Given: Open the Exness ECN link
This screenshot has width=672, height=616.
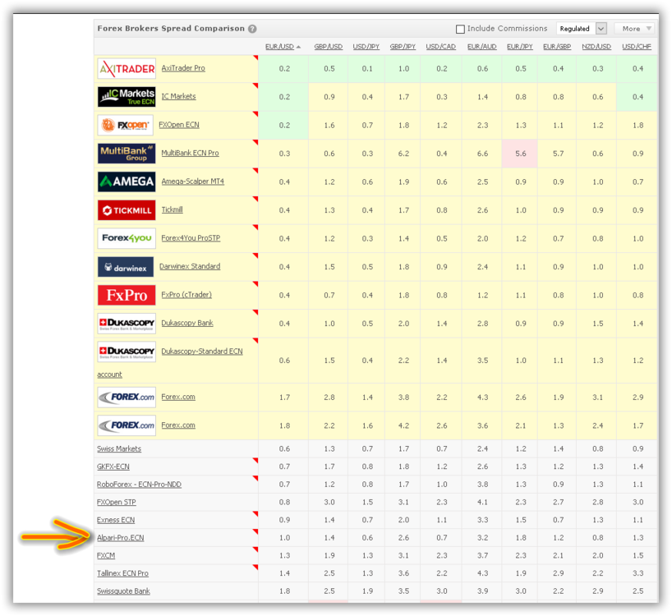Looking at the screenshot, I should point(116,520).
